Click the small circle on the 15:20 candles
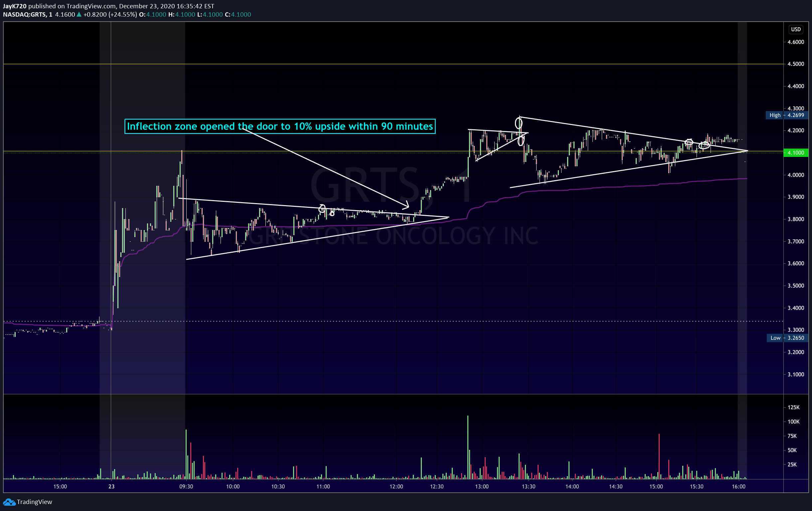Viewport: 812px width, 511px height. pos(689,142)
